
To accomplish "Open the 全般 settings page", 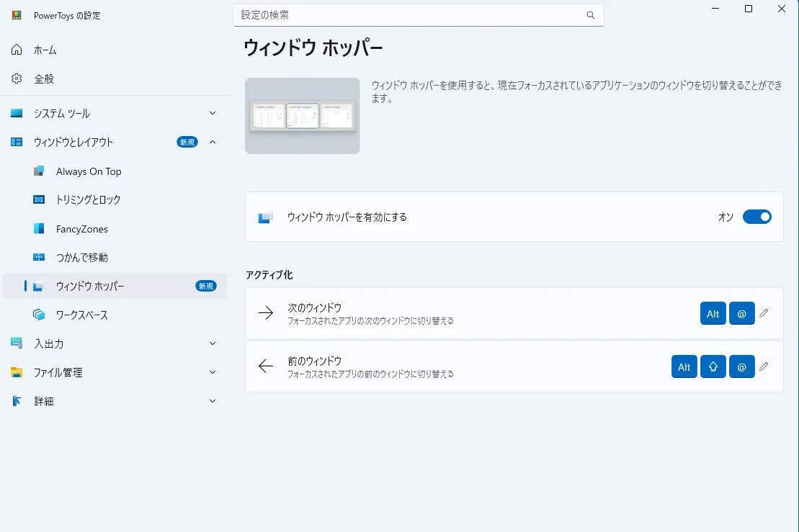I will 115,78.
